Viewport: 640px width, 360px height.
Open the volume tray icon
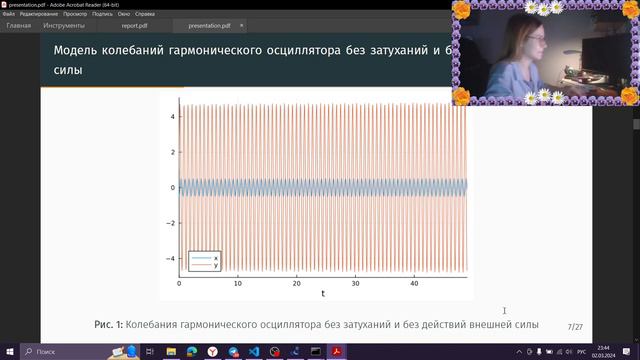tap(569, 351)
